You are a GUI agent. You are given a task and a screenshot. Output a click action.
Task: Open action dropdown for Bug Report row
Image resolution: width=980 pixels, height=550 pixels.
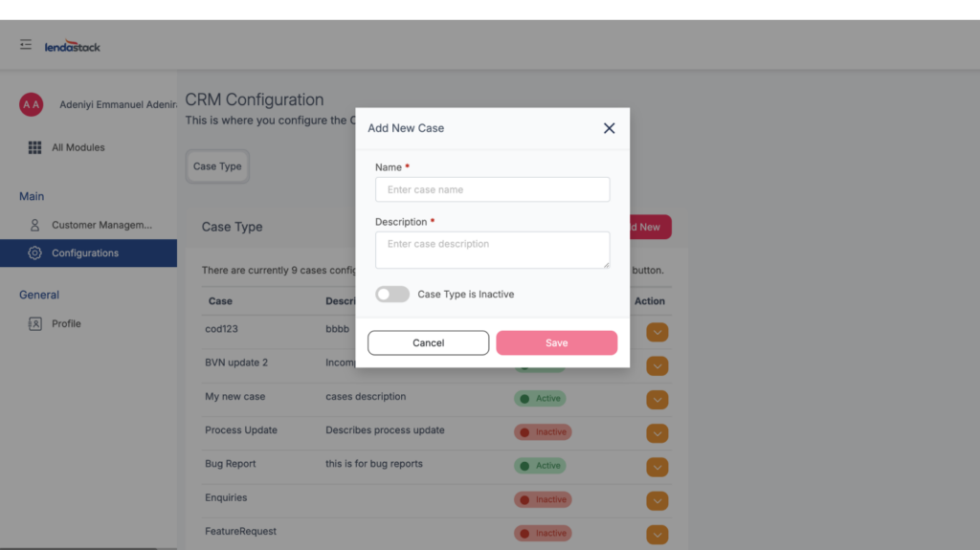(657, 467)
